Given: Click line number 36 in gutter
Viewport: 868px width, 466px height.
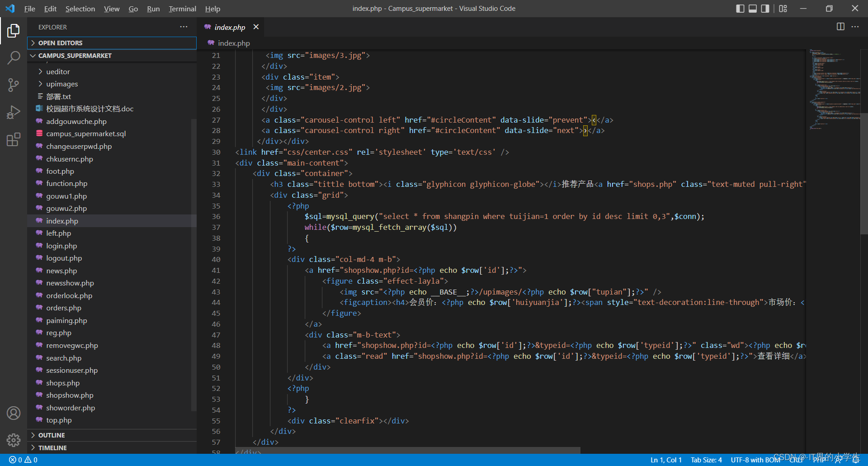Looking at the screenshot, I should click(216, 217).
